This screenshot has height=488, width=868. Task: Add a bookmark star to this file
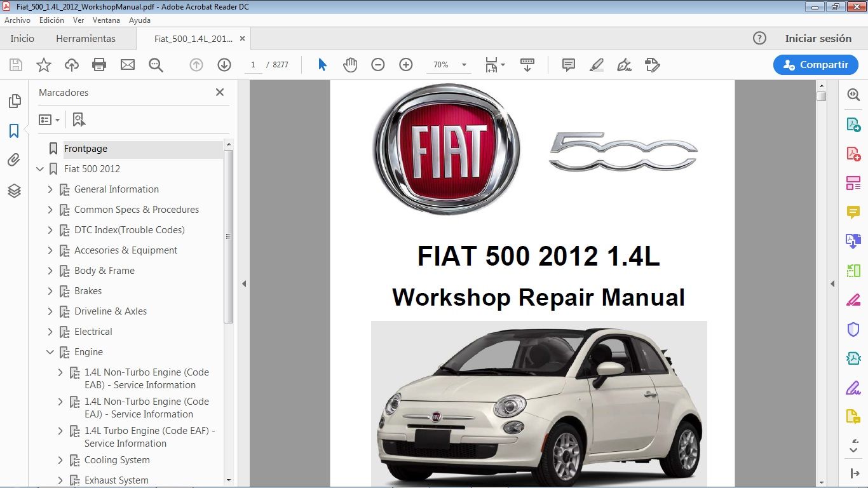(44, 65)
